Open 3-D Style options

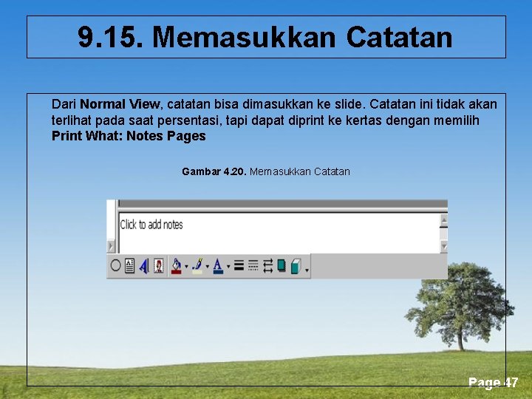pyautogui.click(x=296, y=266)
